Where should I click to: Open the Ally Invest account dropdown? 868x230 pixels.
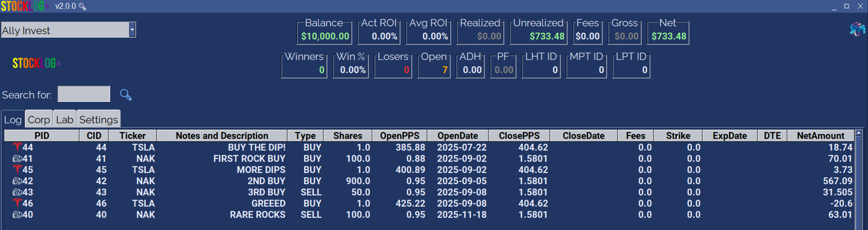pyautogui.click(x=132, y=30)
